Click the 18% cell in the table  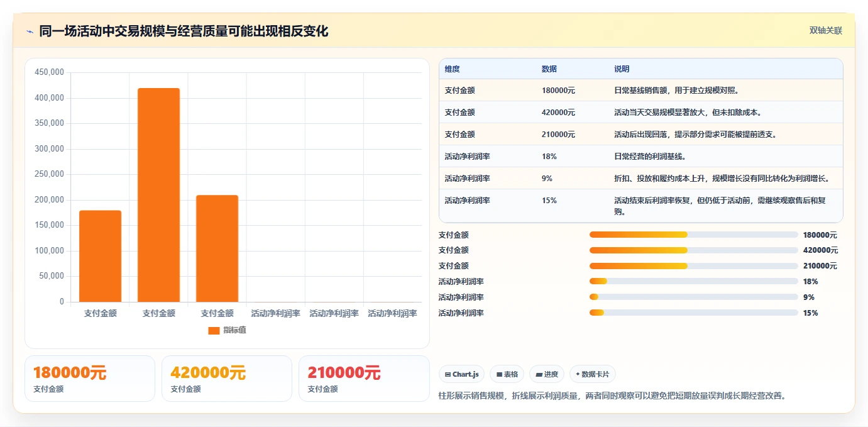coord(549,157)
